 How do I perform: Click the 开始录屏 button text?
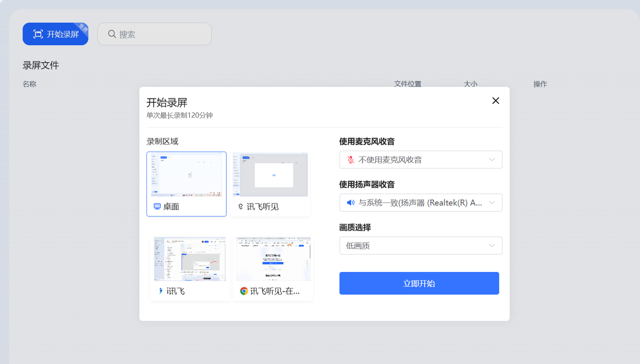pyautogui.click(x=63, y=34)
